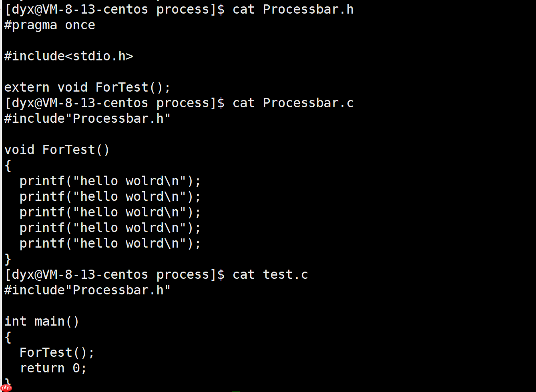Screen dimensions: 536x392
Task: Click the third printf hello wolrd line
Action: pos(110,212)
